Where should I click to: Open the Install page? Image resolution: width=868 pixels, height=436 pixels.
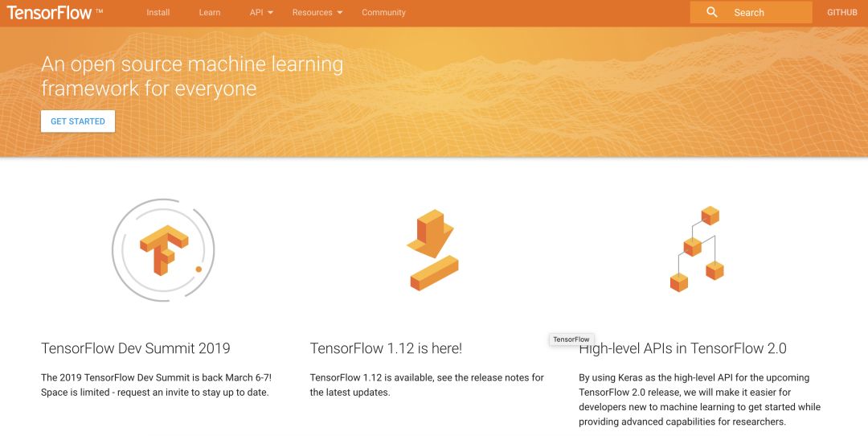[158, 12]
